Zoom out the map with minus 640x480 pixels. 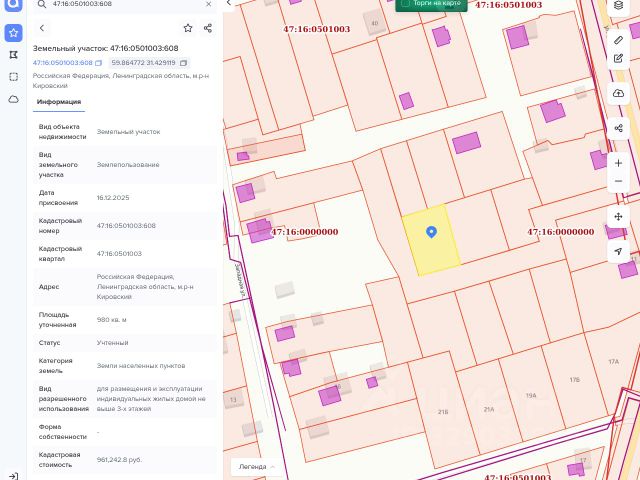(x=618, y=181)
